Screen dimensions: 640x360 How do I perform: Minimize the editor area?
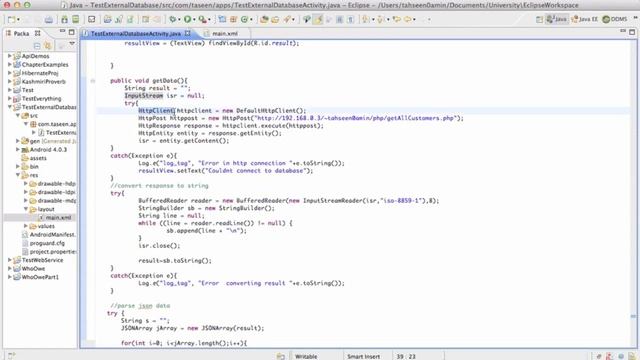point(623,31)
